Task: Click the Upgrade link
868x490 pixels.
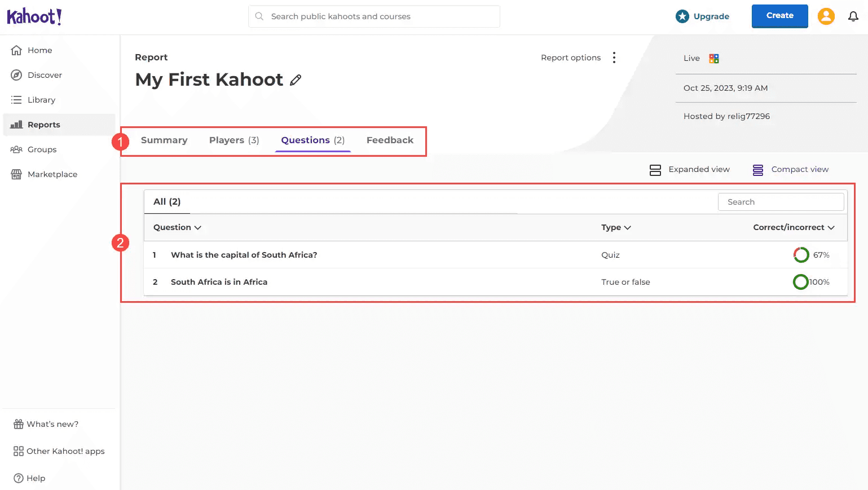Action: [x=711, y=16]
